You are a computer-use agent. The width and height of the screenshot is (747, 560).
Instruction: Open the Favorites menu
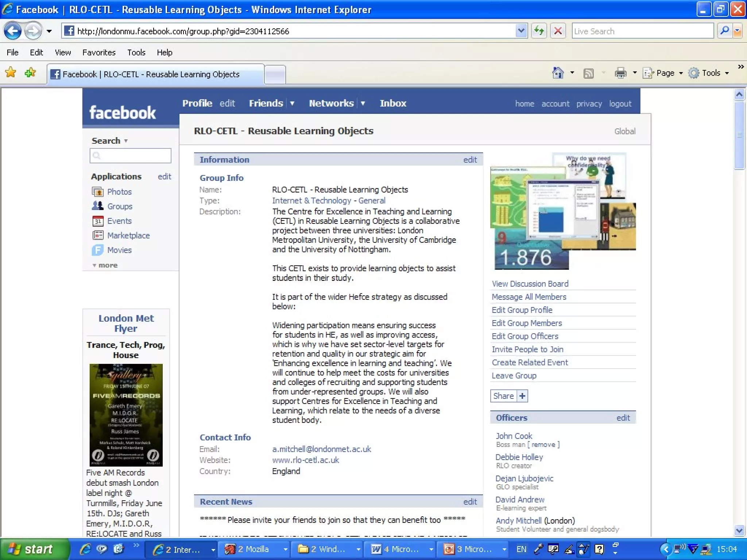click(99, 52)
